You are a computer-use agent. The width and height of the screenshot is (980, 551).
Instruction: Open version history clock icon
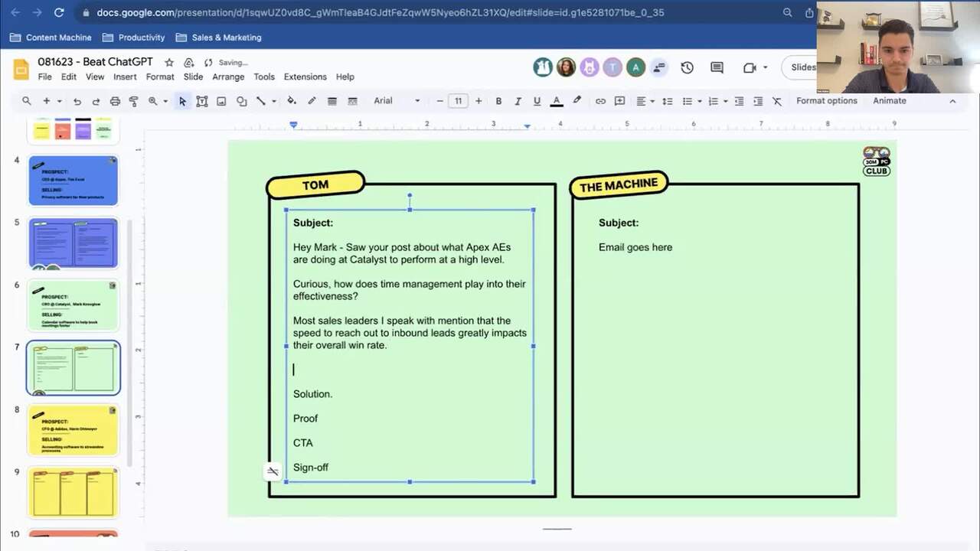tap(687, 67)
